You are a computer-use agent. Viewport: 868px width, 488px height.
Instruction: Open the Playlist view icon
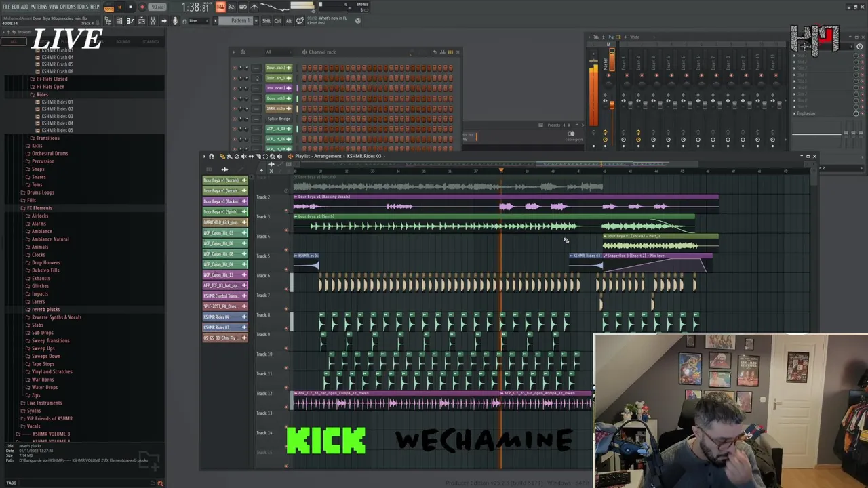click(x=142, y=21)
